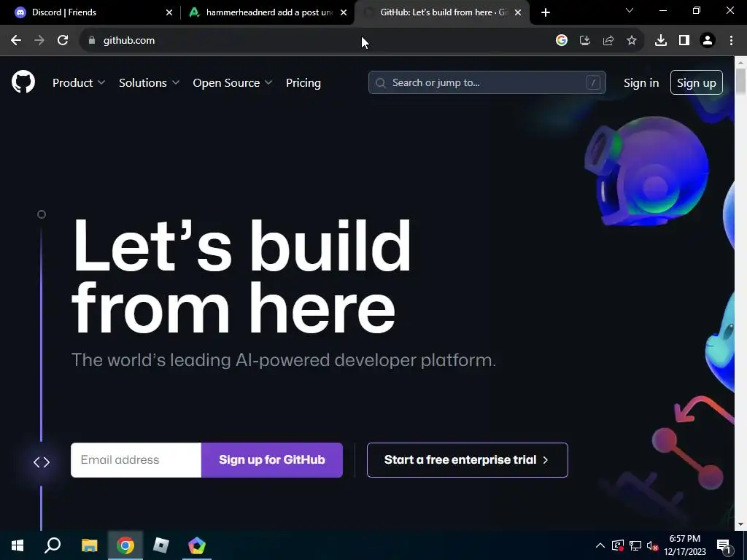
Task: Click the scrollbar up arrow
Action: [741, 63]
